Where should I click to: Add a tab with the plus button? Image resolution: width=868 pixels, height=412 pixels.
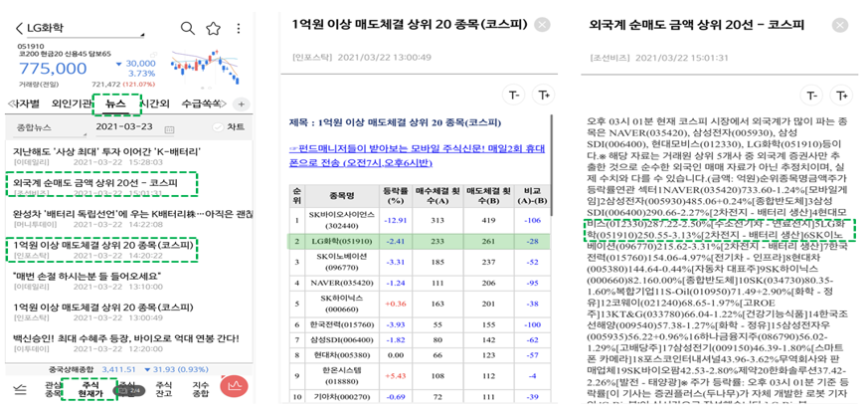[x=241, y=103]
